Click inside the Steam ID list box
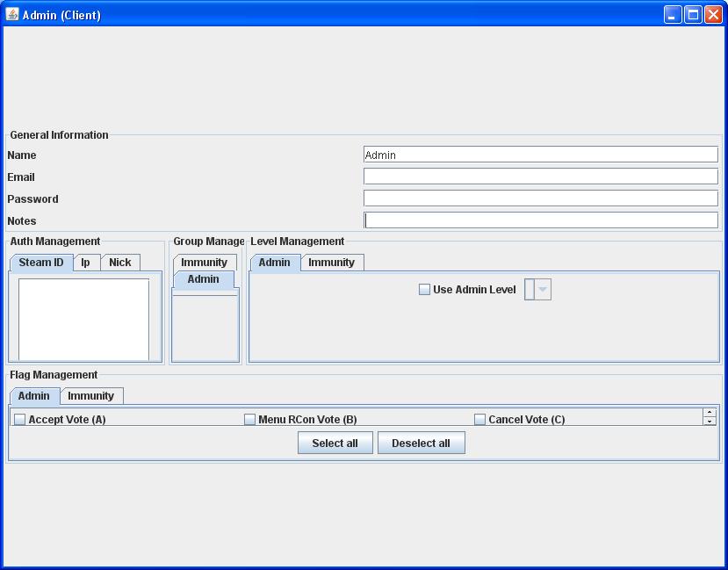 [83, 319]
